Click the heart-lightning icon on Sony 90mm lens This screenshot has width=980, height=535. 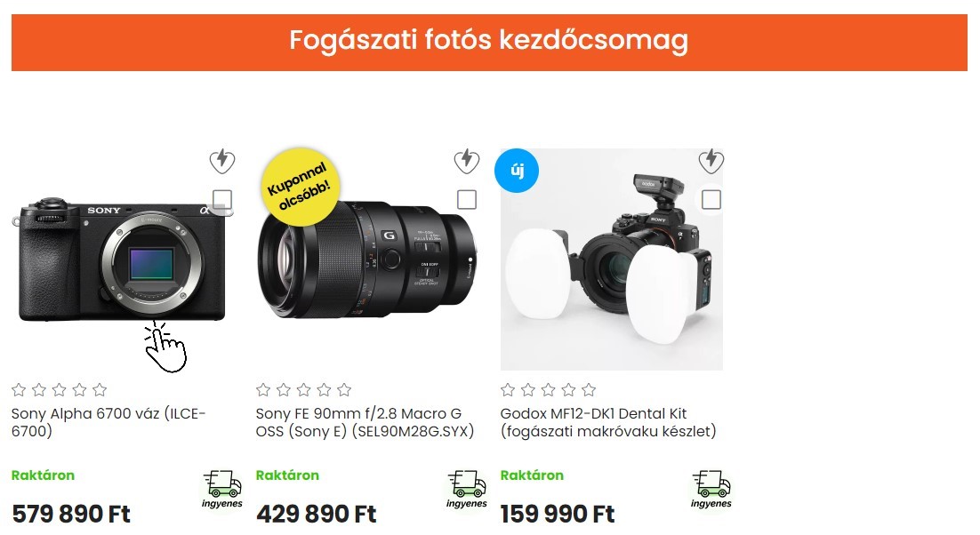click(466, 161)
